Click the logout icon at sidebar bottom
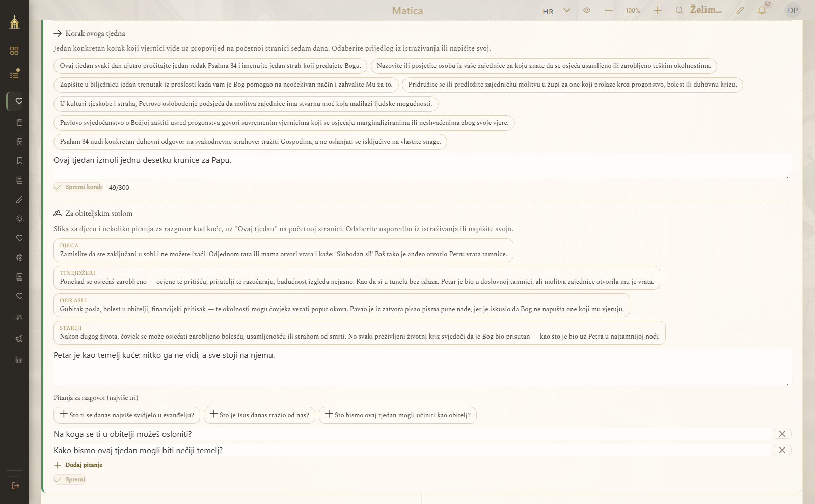Screen dimensions: 815x504 15,486
